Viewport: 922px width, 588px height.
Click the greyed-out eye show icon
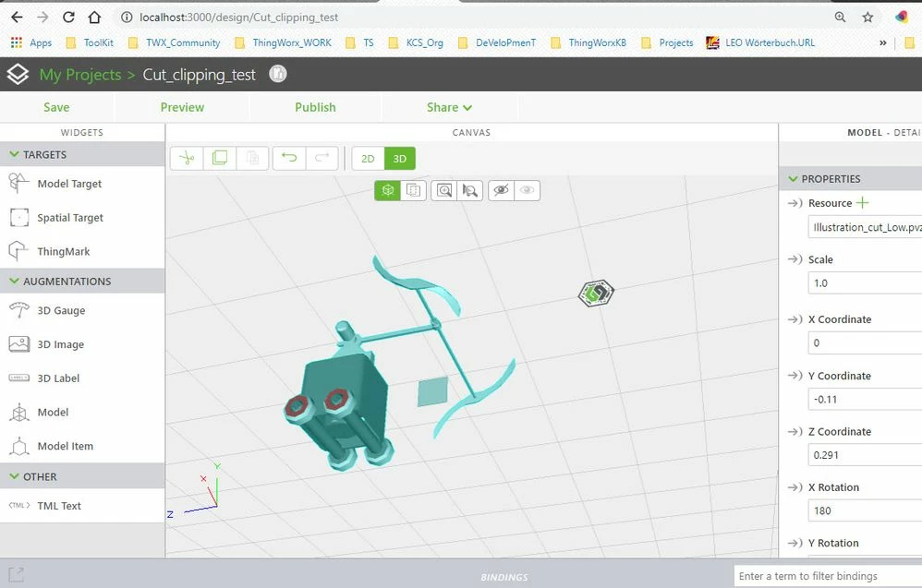point(527,190)
